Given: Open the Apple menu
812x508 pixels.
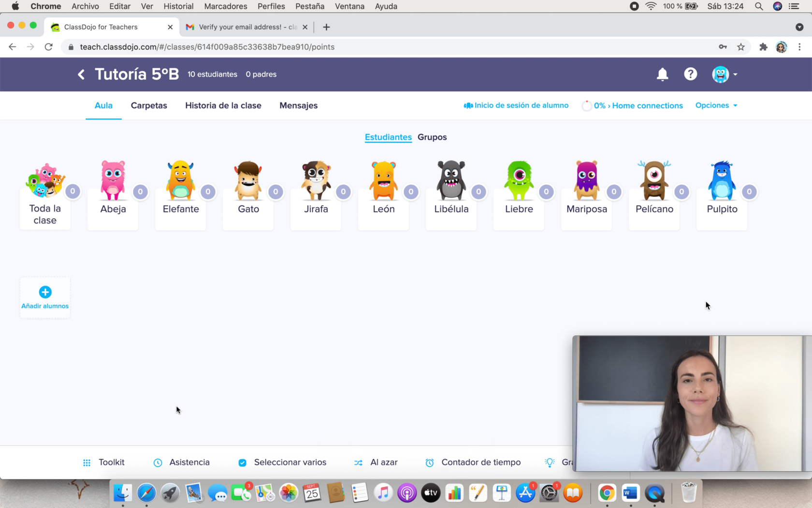Looking at the screenshot, I should pos(15,6).
